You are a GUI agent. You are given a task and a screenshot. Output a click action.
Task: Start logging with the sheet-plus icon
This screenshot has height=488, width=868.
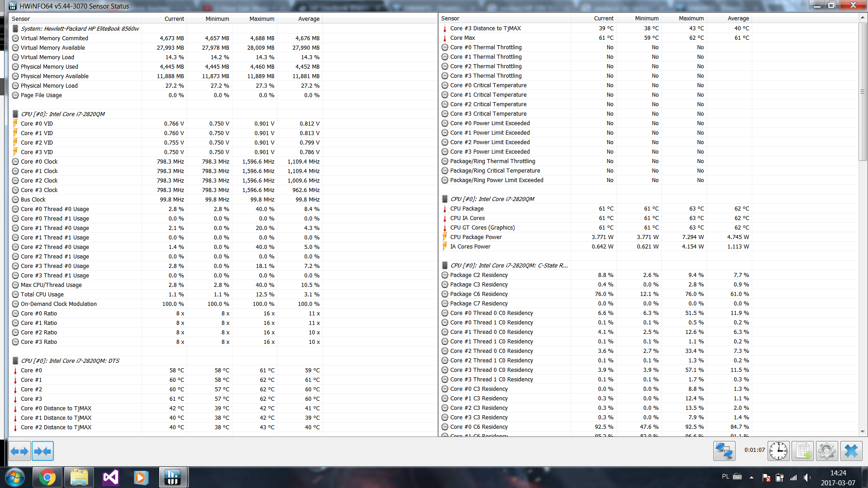[803, 451]
